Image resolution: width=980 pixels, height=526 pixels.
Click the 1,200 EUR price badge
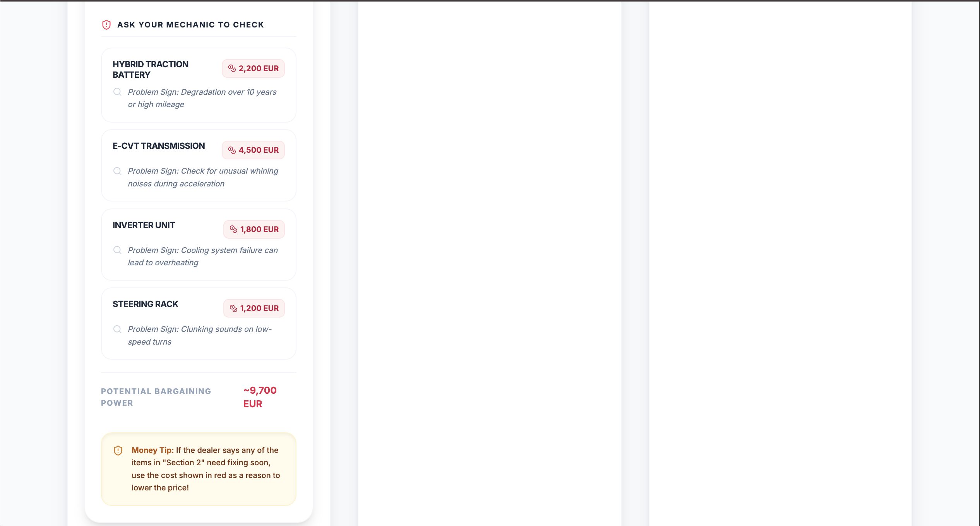[x=254, y=308]
